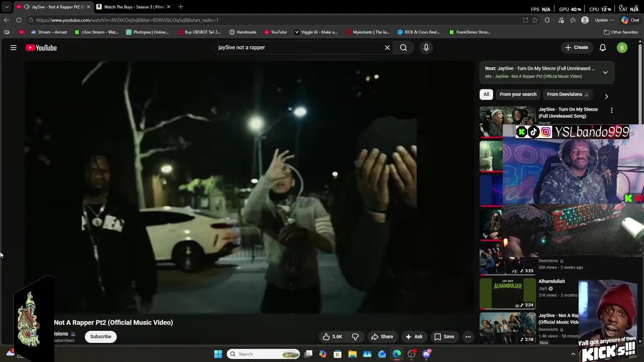Open 'n3on Stream' Kick bookmark
Screen dimensions: 644x362
pos(96,32)
